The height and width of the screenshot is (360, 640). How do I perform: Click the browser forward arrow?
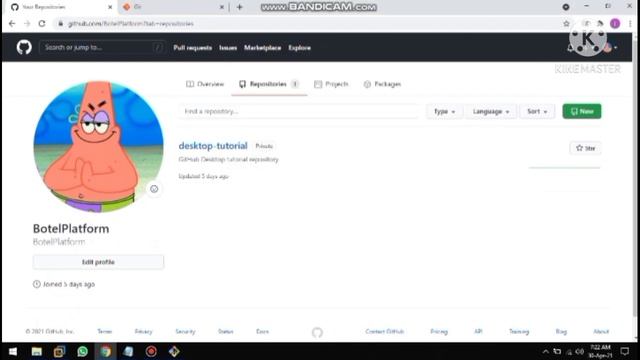27,24
